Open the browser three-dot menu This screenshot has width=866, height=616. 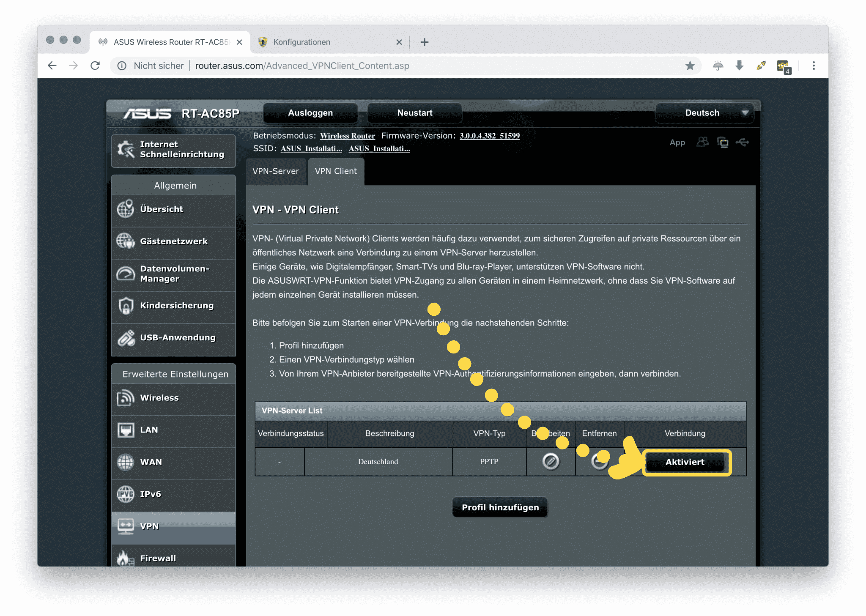(814, 66)
